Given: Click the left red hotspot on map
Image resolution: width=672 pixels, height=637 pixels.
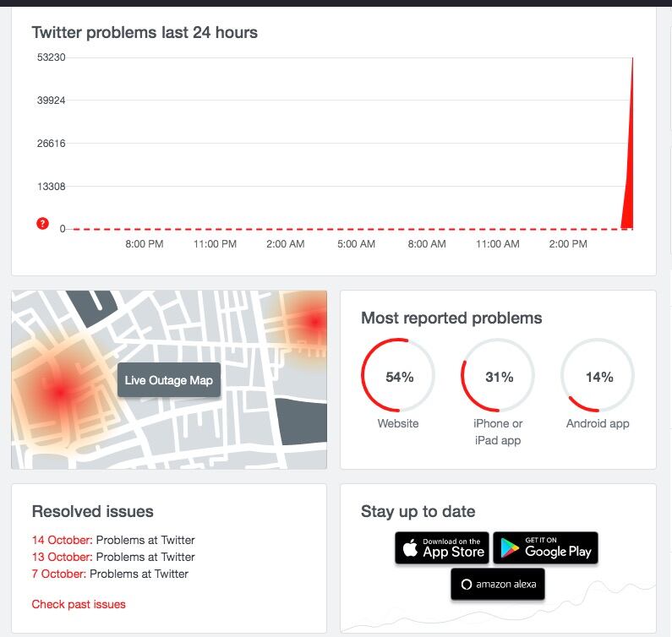Looking at the screenshot, I should (x=58, y=391).
